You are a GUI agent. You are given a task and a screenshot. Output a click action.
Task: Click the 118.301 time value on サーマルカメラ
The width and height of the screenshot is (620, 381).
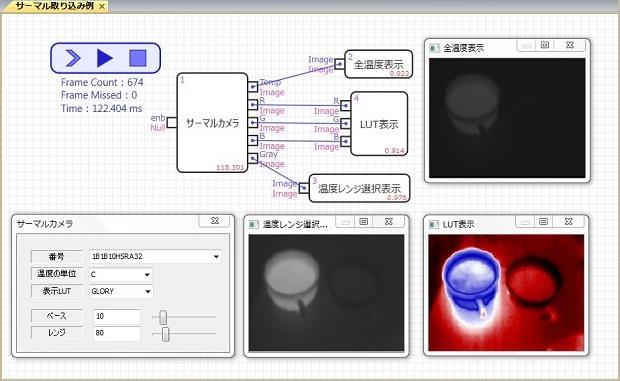click(x=230, y=168)
